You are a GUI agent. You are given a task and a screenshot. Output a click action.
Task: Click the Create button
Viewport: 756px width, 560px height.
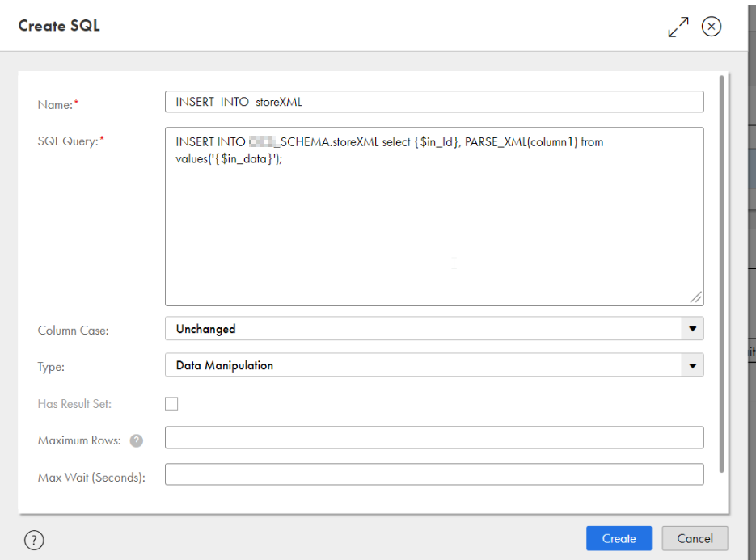point(619,538)
